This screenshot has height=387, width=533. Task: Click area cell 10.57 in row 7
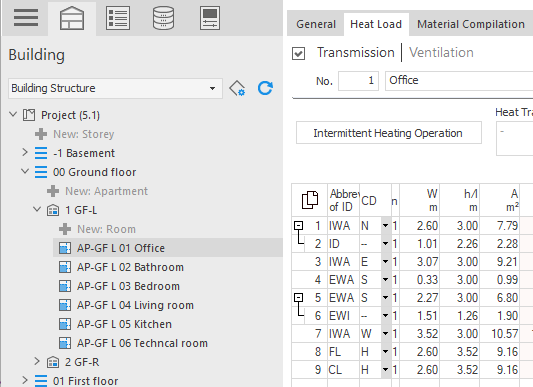[x=500, y=334]
